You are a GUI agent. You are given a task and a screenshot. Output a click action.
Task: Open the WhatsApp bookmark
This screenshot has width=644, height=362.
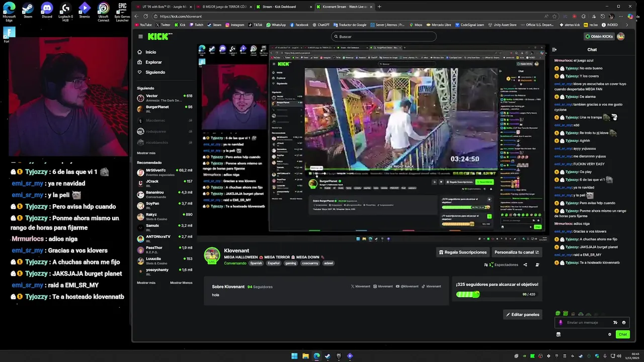(x=276, y=25)
